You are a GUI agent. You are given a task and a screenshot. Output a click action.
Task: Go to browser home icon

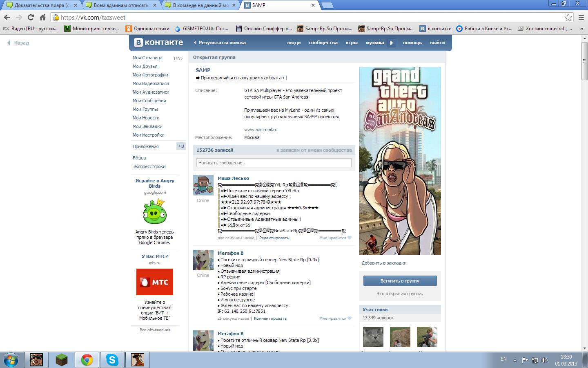coord(42,17)
